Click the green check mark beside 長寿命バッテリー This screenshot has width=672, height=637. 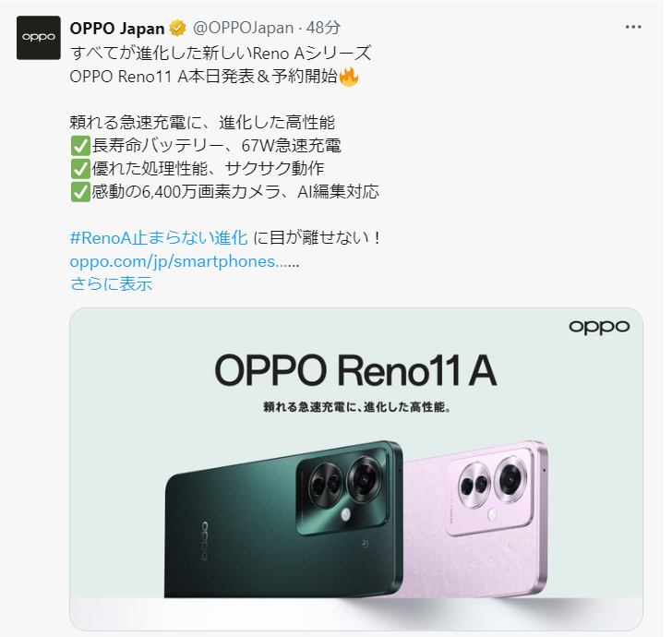pyautogui.click(x=80, y=146)
